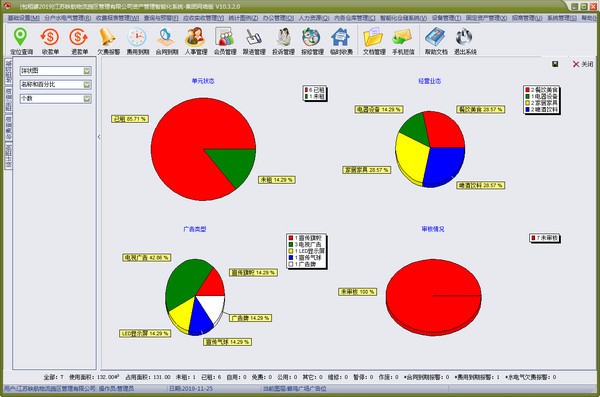Open 费用到期 clock icon
The image size is (600, 397).
pos(137,41)
